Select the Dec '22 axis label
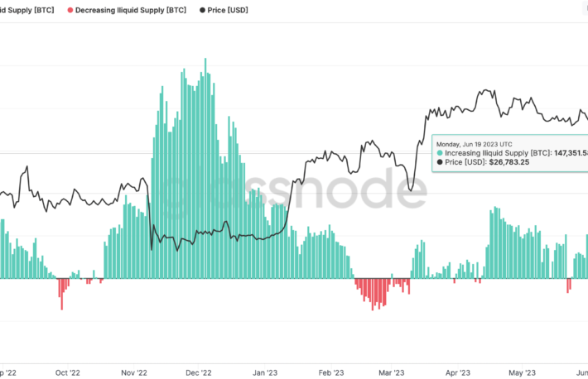Screen dimensions: 588x379 pyautogui.click(x=199, y=372)
